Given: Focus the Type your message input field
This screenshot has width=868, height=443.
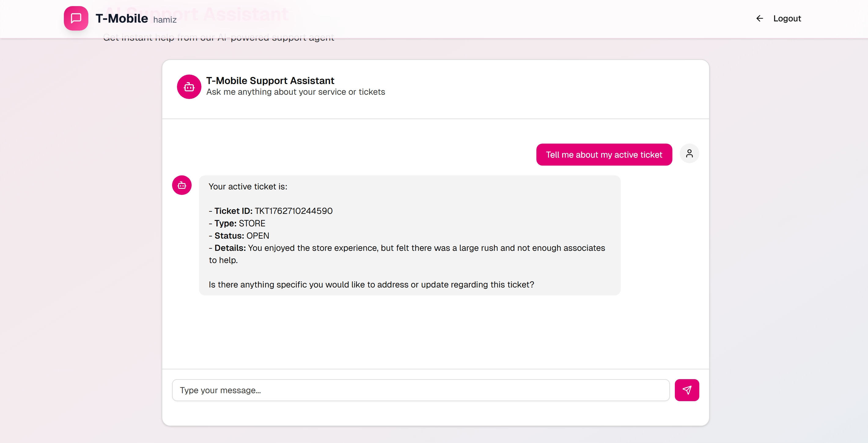Looking at the screenshot, I should click(420, 390).
